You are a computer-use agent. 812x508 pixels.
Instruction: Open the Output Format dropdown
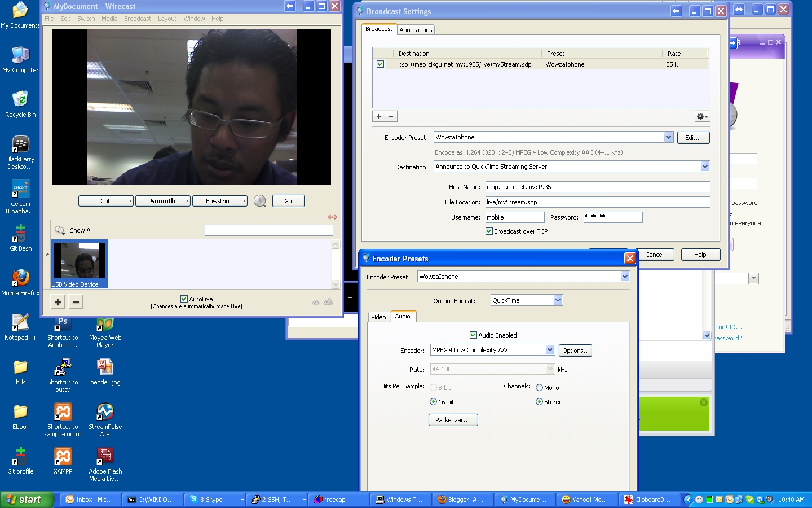click(558, 300)
